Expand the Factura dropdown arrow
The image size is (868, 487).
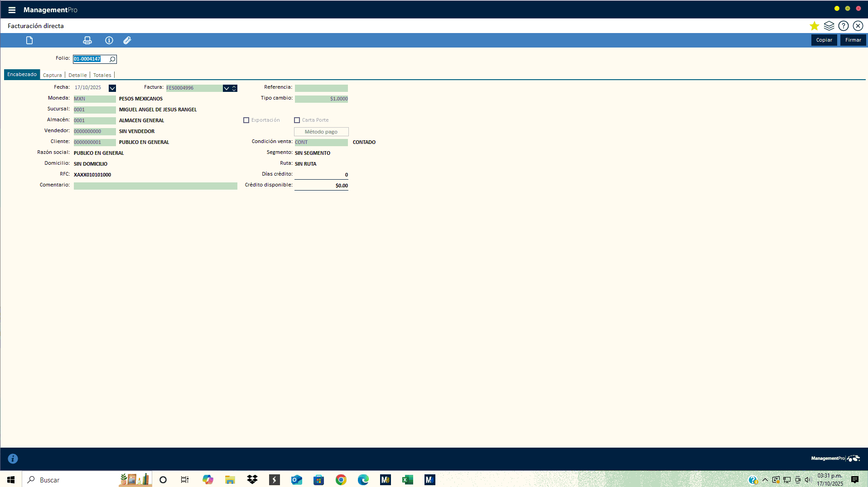tap(226, 88)
